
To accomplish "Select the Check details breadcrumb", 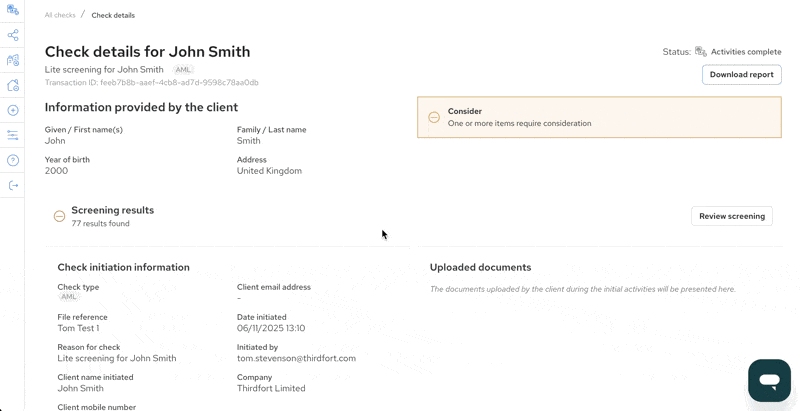I will [x=113, y=15].
